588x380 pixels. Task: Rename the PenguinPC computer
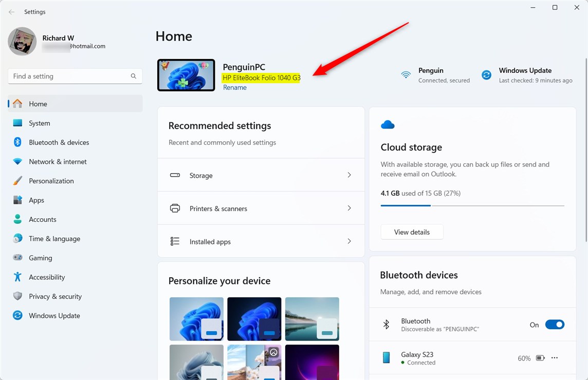click(x=234, y=87)
